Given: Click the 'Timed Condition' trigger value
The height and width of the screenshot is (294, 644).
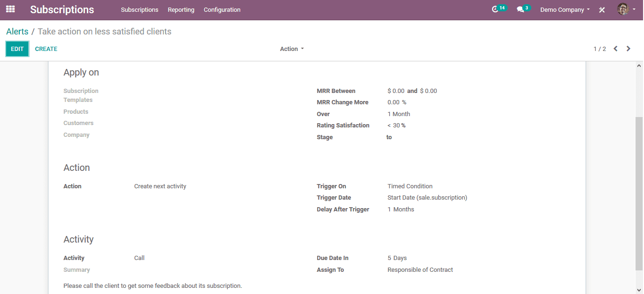Looking at the screenshot, I should tap(410, 186).
